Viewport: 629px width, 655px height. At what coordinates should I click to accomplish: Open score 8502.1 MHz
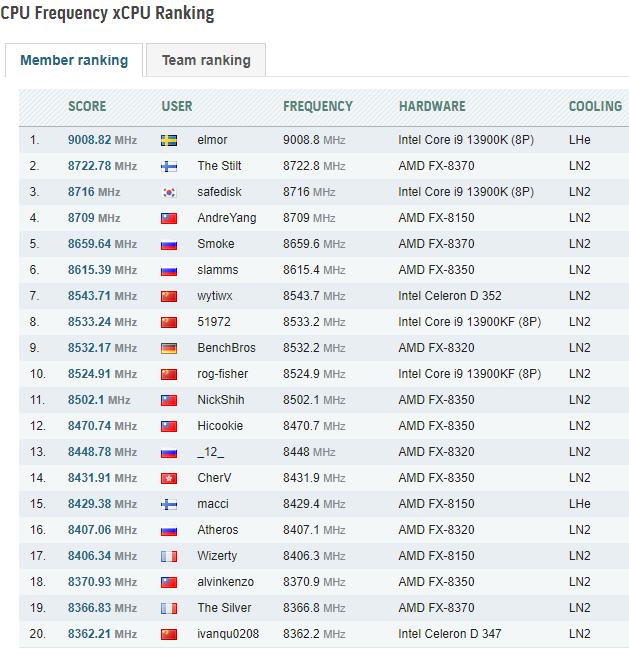[99, 400]
